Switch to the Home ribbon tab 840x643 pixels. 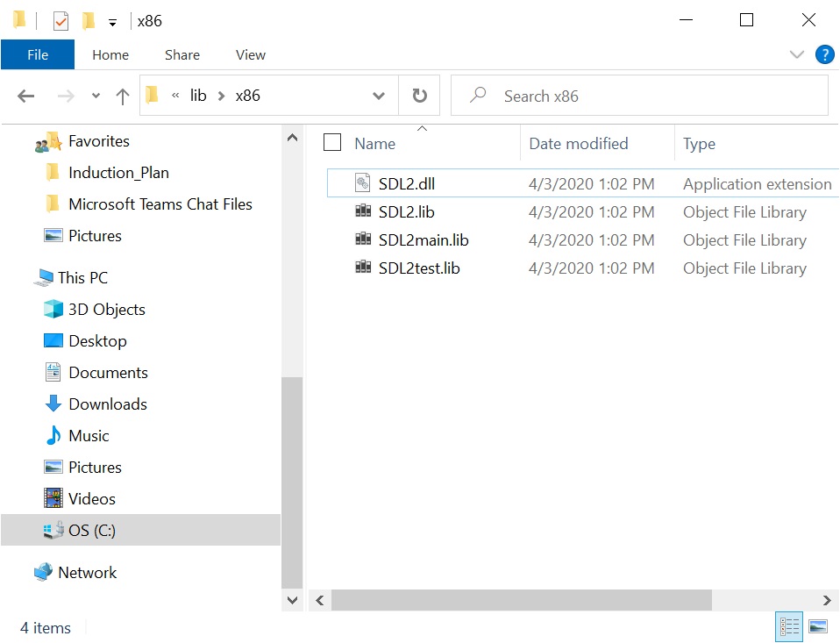tap(110, 54)
